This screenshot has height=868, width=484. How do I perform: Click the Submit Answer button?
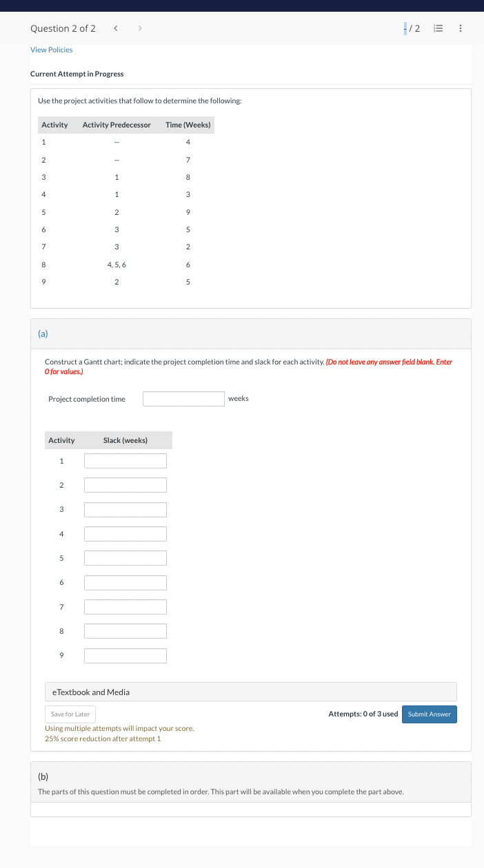[x=429, y=714]
